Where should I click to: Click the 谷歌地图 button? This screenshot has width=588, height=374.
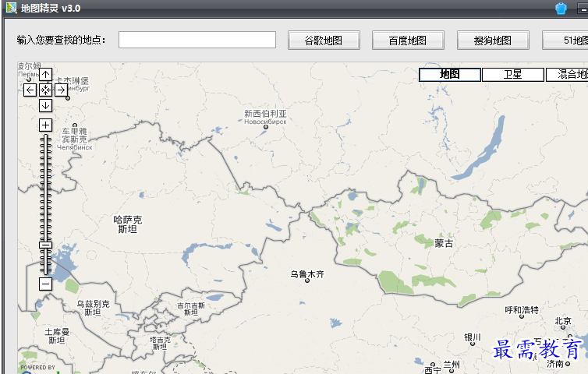tap(324, 40)
